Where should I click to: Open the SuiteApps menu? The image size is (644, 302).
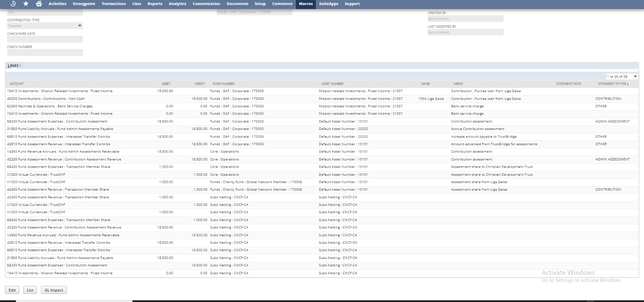(x=328, y=4)
